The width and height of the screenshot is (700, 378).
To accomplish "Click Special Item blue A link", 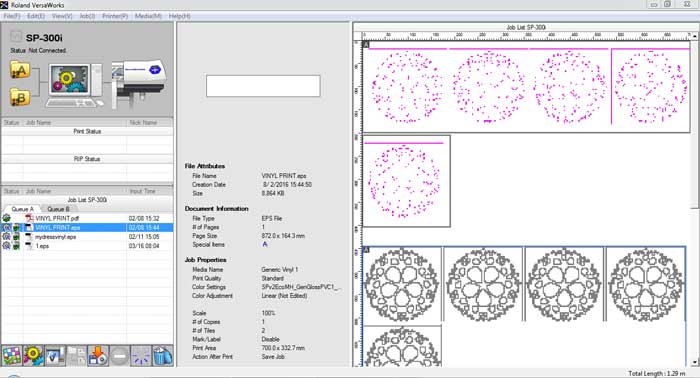I will tap(265, 244).
